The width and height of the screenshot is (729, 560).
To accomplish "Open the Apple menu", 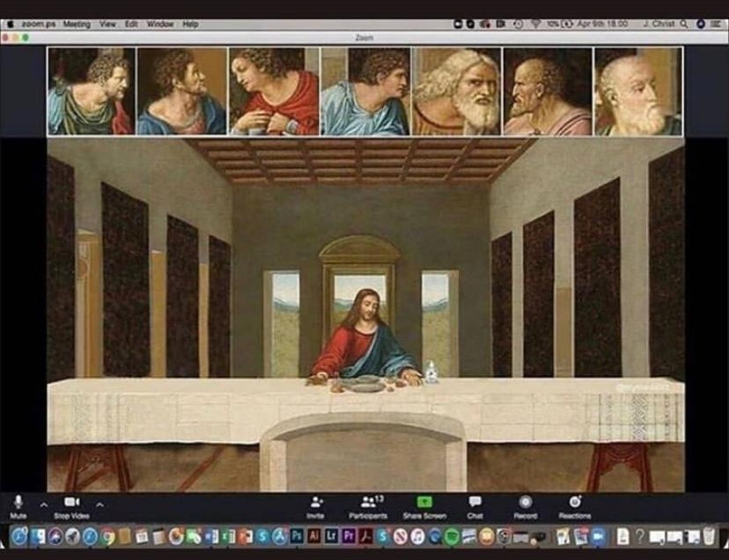I will click(11, 24).
